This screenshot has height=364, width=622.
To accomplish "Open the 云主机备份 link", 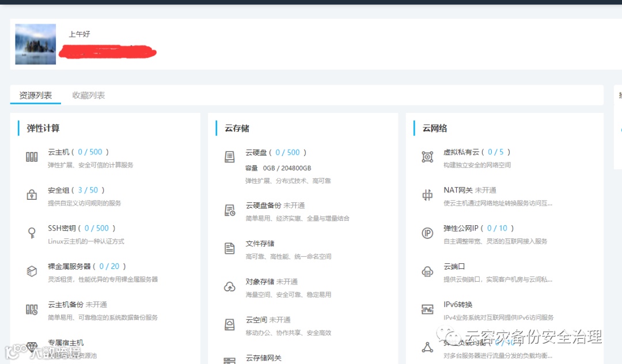I will [66, 304].
